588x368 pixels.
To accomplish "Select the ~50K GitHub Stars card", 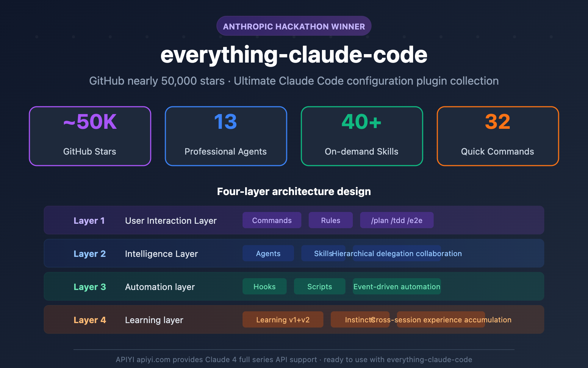I will click(x=89, y=136).
